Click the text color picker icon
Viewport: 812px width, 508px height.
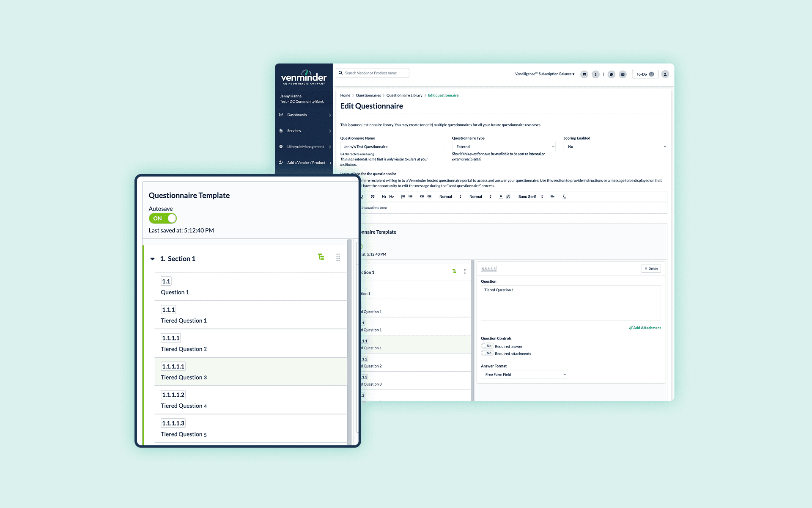click(x=501, y=197)
